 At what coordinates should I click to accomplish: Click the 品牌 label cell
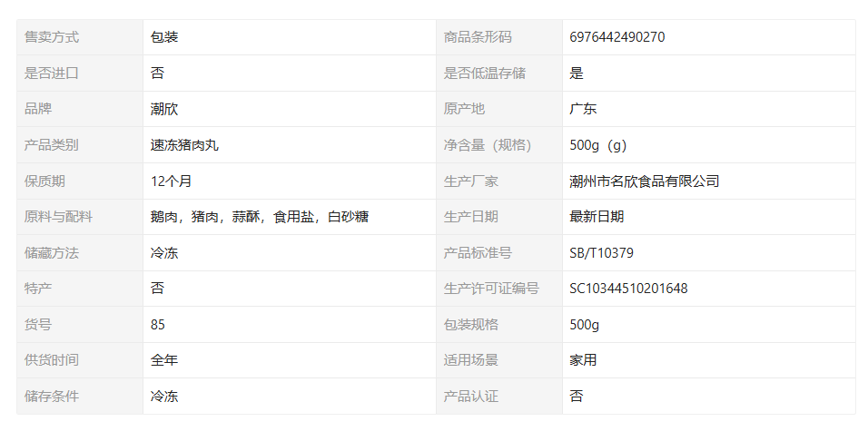80,109
